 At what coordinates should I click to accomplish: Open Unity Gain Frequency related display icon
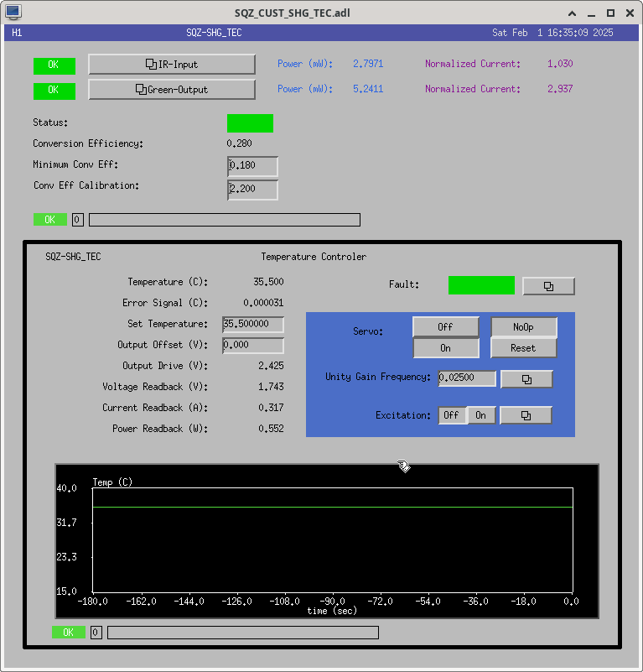click(x=526, y=379)
